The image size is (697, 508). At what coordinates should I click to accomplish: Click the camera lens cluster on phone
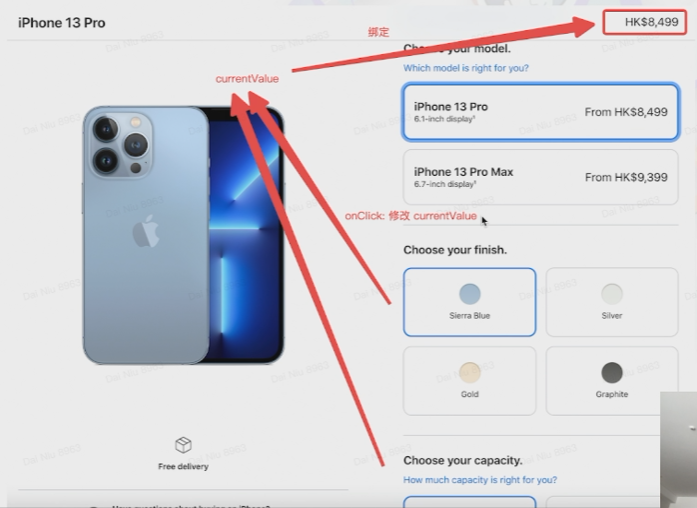[120, 145]
